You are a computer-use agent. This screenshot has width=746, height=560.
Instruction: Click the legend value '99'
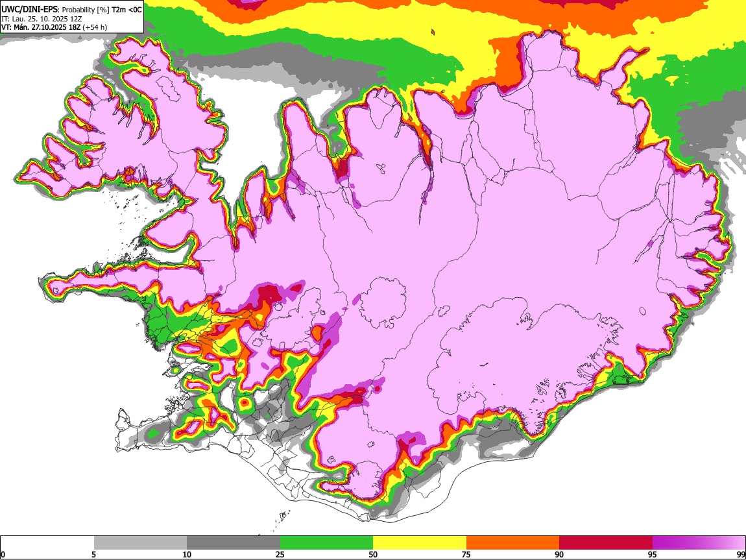740,555
